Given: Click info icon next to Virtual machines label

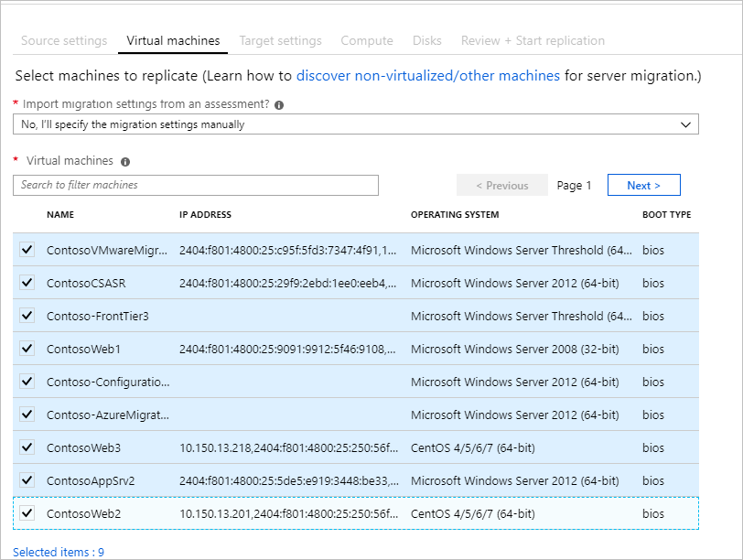Looking at the screenshot, I should coord(125,162).
